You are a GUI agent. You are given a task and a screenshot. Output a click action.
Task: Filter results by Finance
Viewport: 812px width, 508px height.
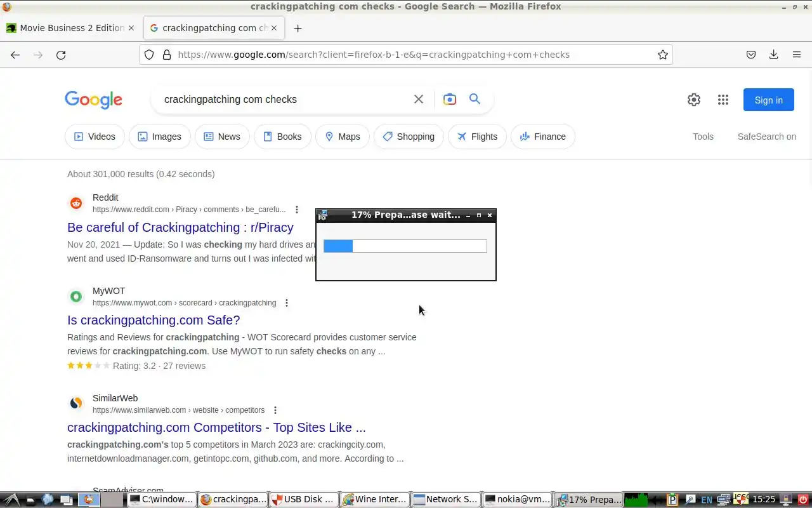click(x=542, y=137)
